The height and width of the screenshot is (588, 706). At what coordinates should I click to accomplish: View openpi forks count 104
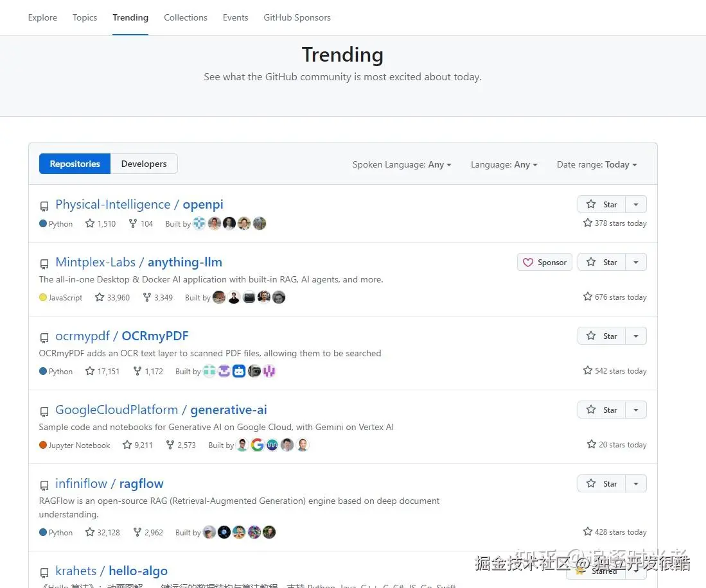point(141,223)
